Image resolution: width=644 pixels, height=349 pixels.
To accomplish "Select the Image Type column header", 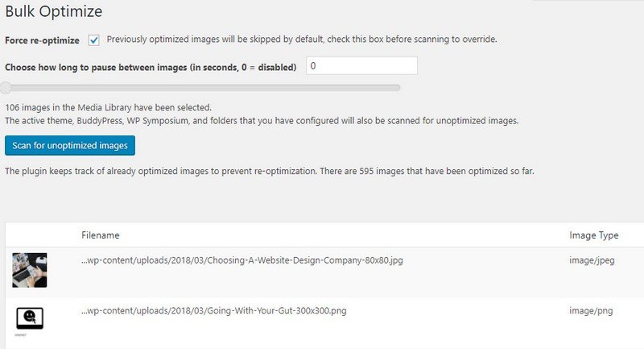I will pos(593,235).
